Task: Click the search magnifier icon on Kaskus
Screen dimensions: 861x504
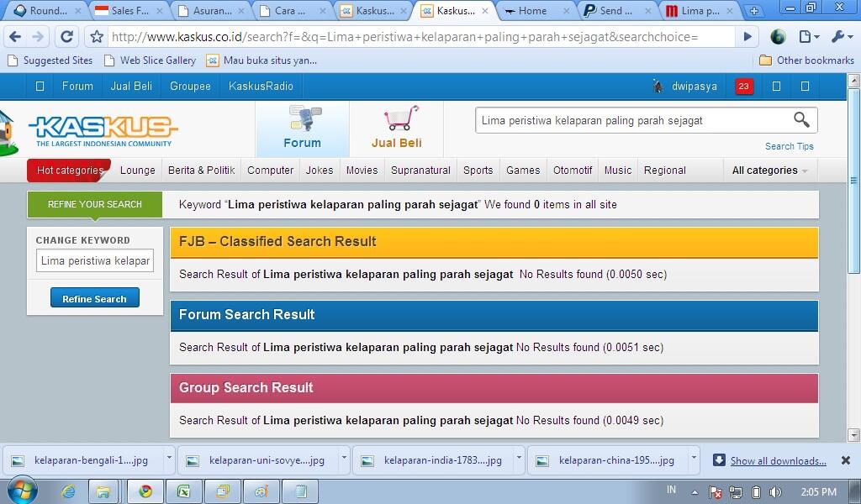Action: click(801, 119)
